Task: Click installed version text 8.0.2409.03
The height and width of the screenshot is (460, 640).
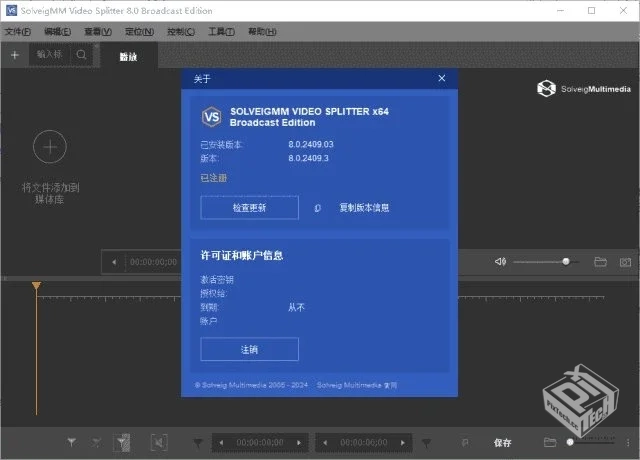Action: (x=311, y=144)
